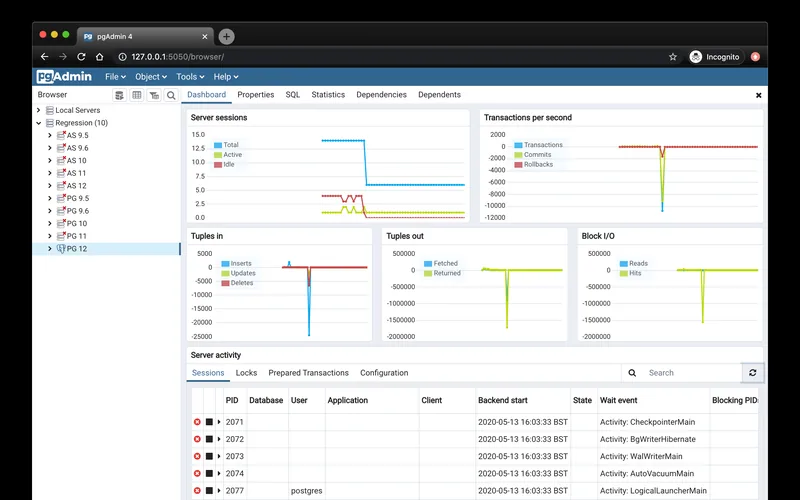Switch to the Properties tab
Screen dimensions: 800x500
(256, 95)
